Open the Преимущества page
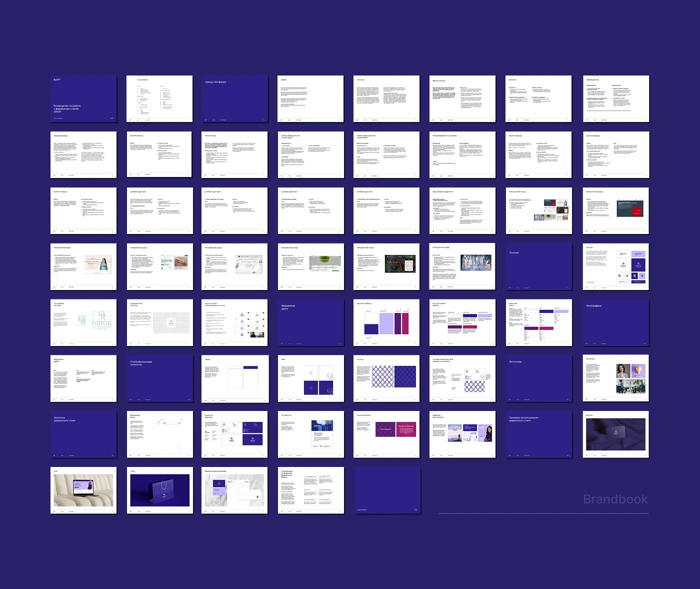 tap(616, 98)
